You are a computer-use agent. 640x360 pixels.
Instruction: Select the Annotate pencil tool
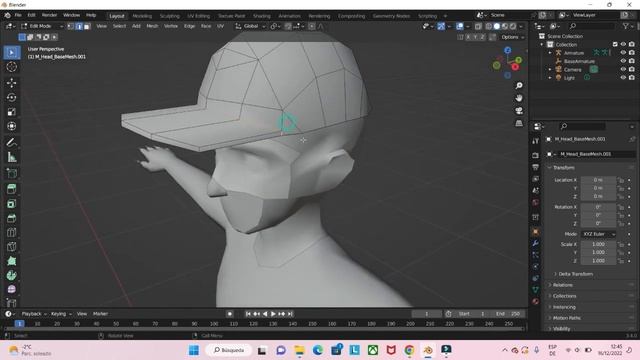click(12, 142)
